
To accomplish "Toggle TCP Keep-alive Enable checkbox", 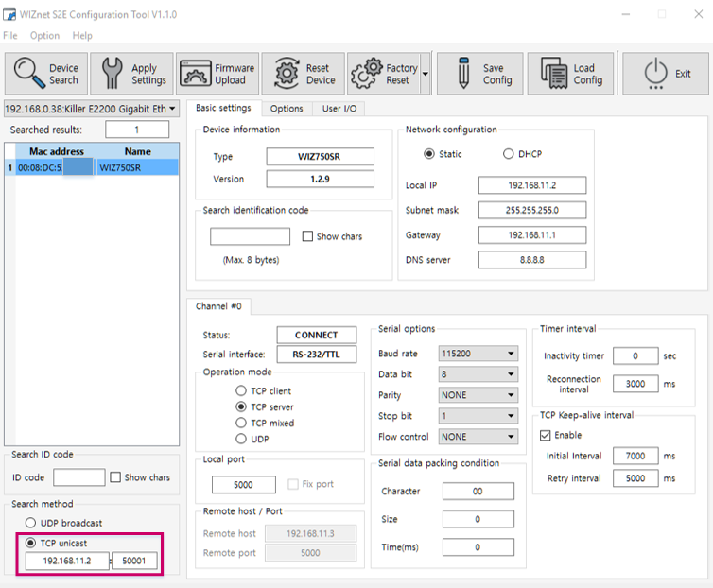I will coord(546,435).
